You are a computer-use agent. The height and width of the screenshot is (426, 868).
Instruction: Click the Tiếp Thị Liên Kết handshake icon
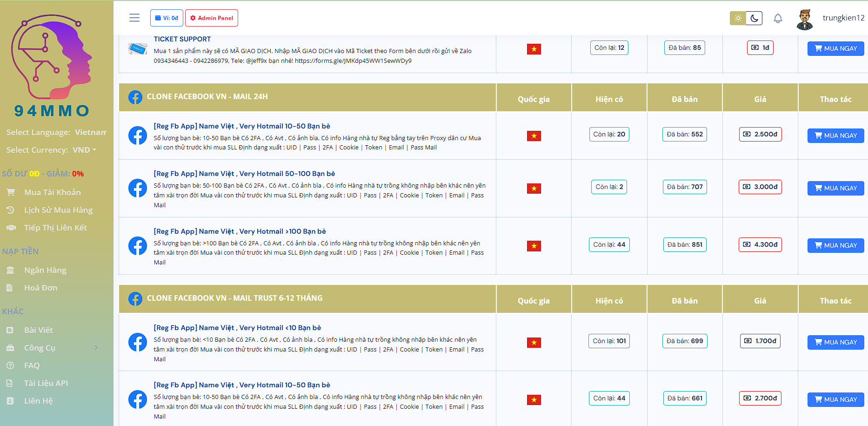[11, 228]
